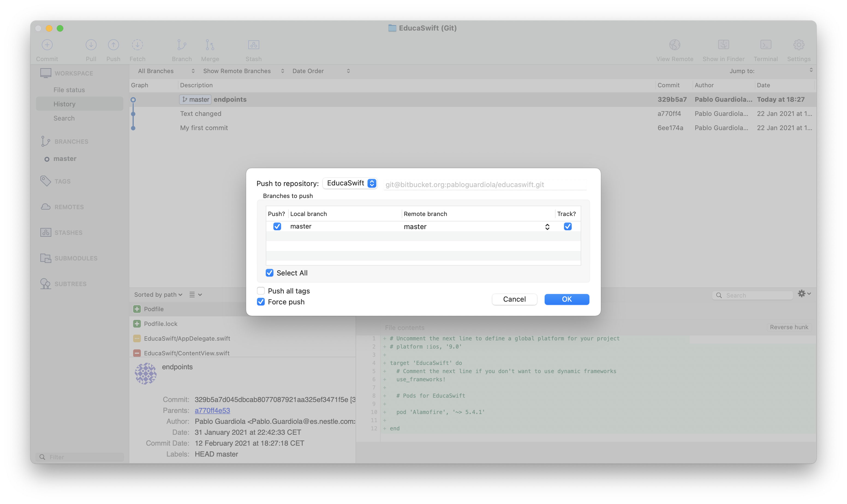Open the file list view mode dropdown
The width and height of the screenshot is (847, 504).
point(195,295)
